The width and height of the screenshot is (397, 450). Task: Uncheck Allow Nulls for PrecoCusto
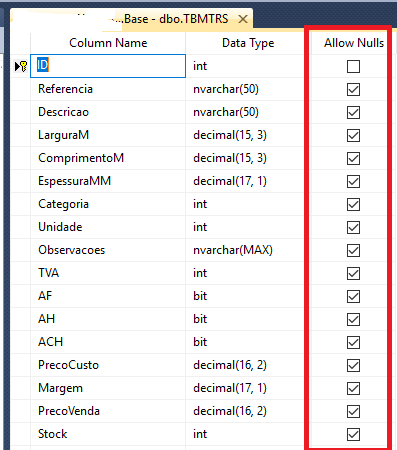pyautogui.click(x=353, y=365)
